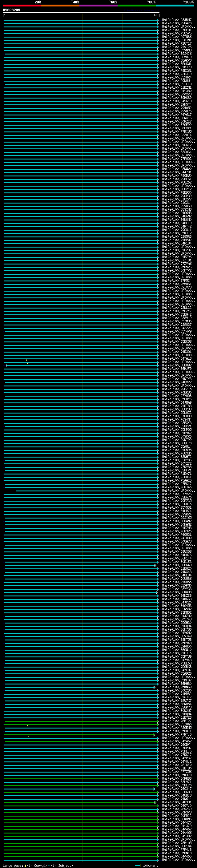Select label UniRef100_Q2UAK1

[177, 477]
